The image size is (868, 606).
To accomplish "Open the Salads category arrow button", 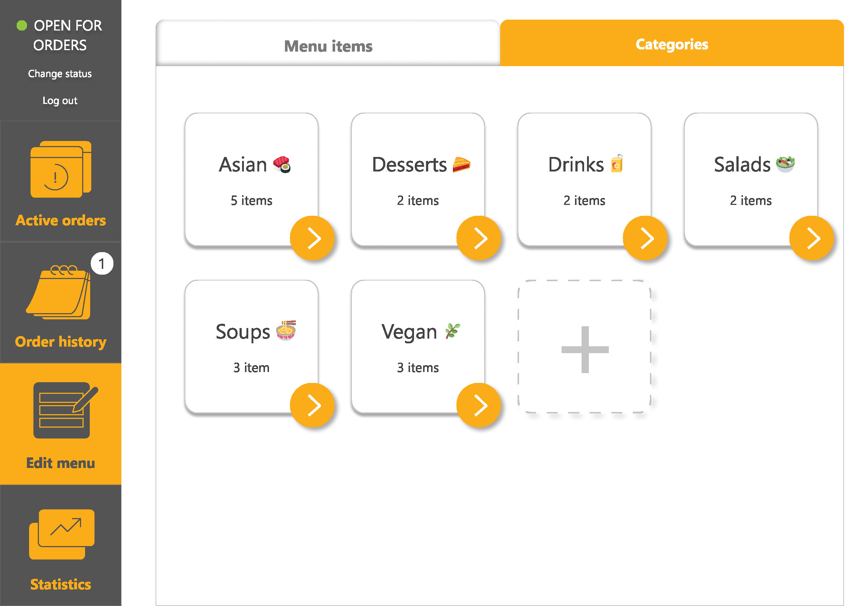I will [812, 238].
